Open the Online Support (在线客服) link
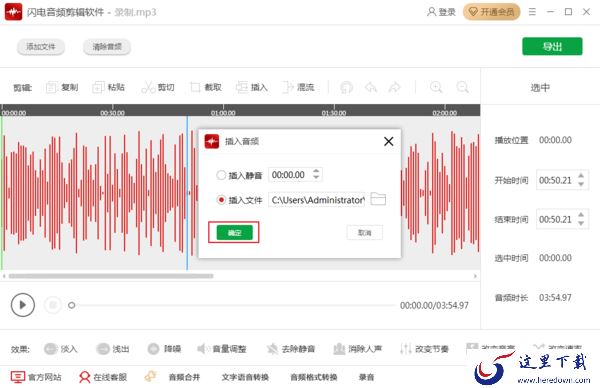 [x=103, y=377]
